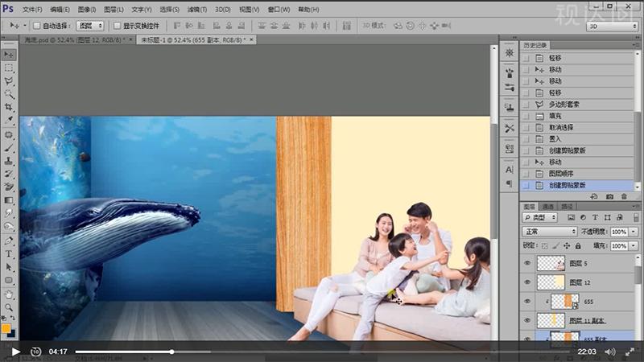Select the Zoom tool in toolbox
The image size is (644, 362).
pos(9,307)
